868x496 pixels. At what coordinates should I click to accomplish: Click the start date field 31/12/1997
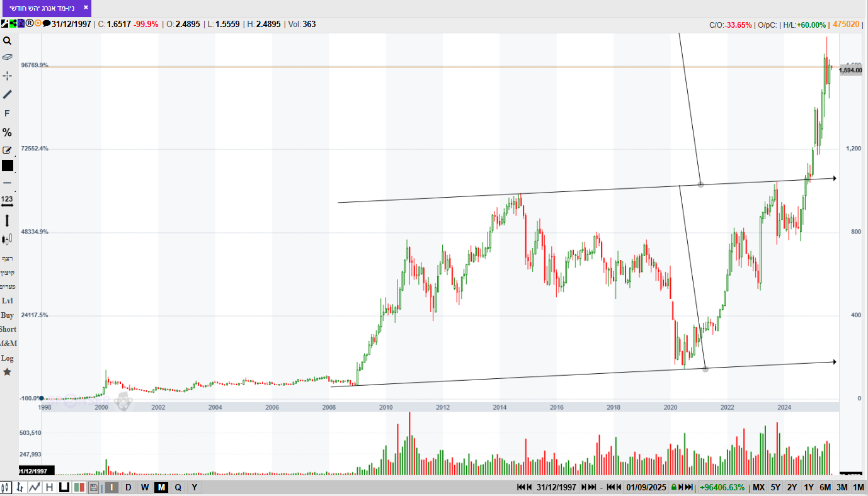tap(557, 487)
